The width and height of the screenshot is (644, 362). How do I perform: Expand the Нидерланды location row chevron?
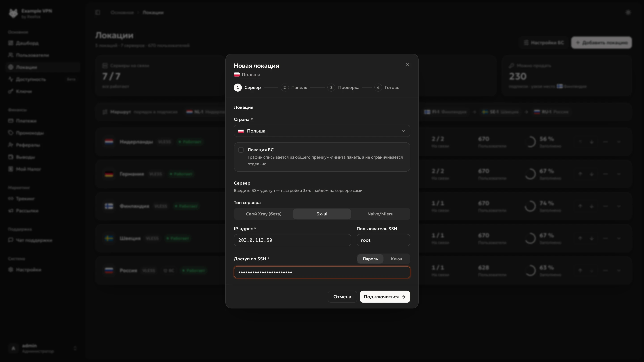tap(619, 142)
